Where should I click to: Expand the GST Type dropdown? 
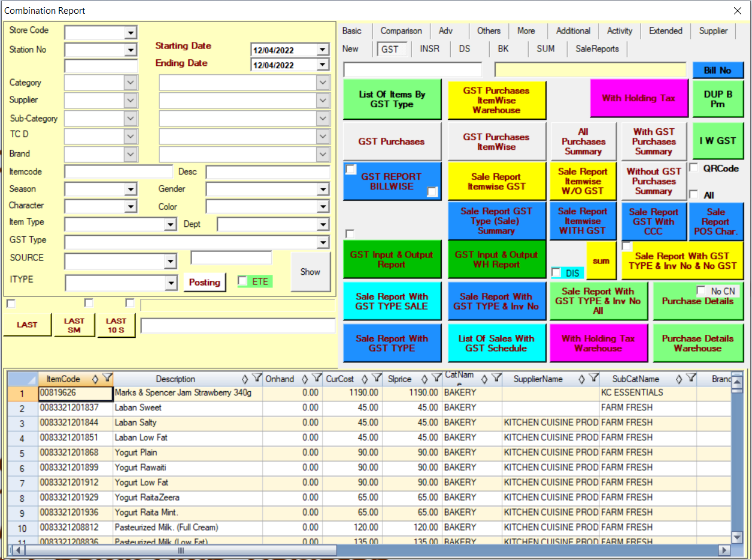tap(323, 243)
